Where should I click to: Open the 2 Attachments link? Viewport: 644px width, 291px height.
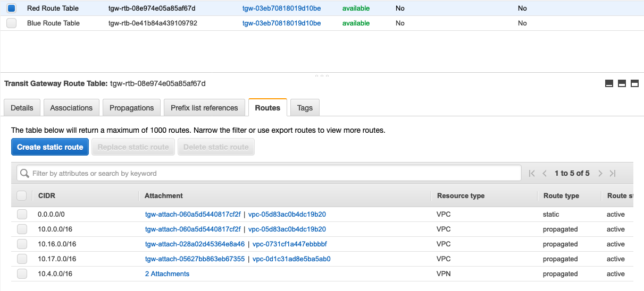click(x=167, y=274)
